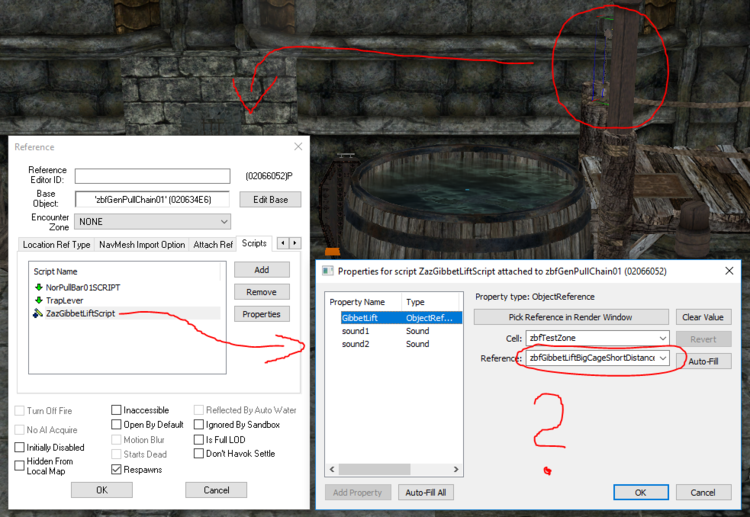
Task: Click the property list horizontal scrollbar thumb
Action: pos(375,469)
